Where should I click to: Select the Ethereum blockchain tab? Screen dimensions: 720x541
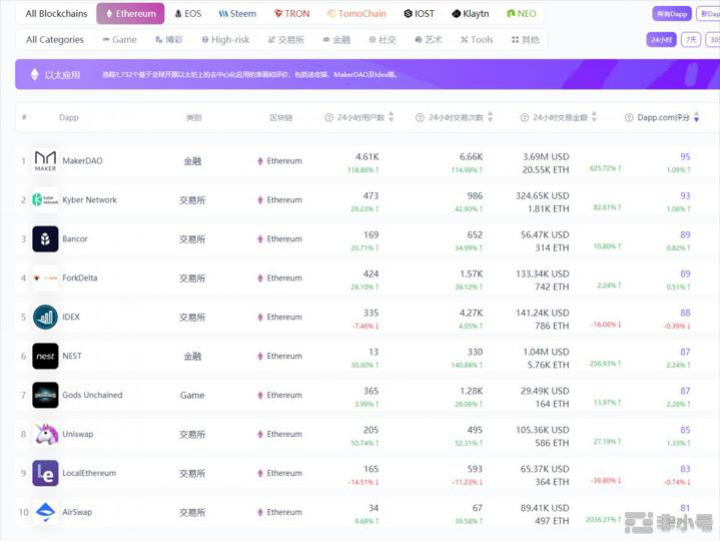[130, 14]
